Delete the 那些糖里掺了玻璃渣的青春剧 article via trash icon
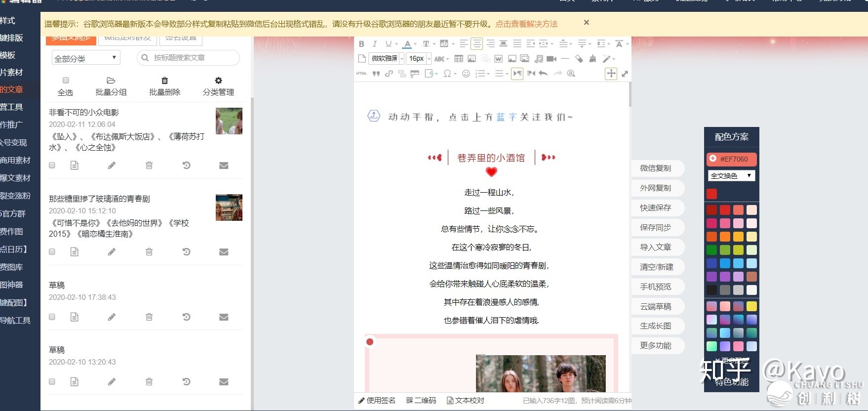 tap(149, 252)
